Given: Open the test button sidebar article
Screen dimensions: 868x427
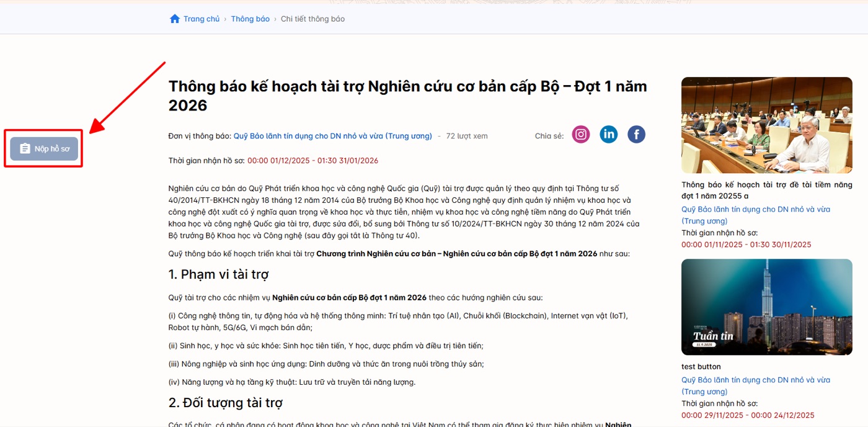Looking at the screenshot, I should pyautogui.click(x=701, y=367).
